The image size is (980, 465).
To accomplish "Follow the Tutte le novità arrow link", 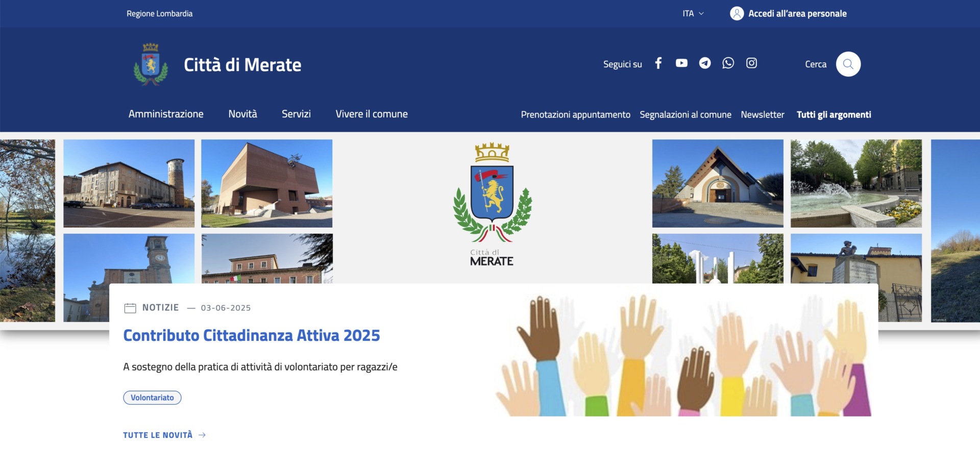I will coord(164,435).
